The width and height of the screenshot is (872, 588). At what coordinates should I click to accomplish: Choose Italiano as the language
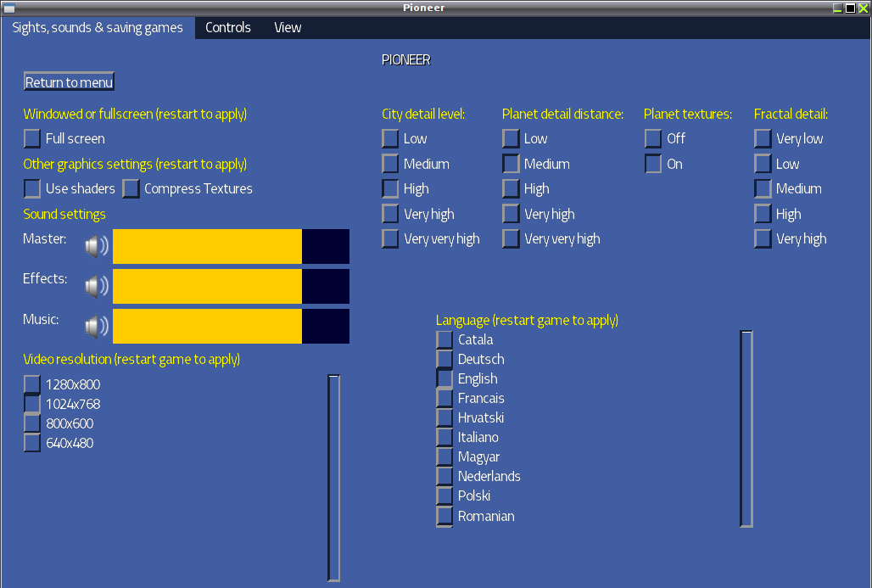coord(444,437)
